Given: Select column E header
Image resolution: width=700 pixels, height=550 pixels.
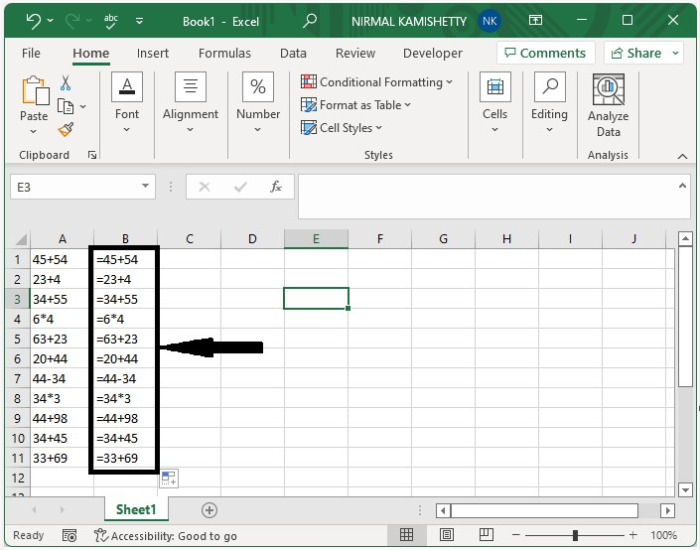Looking at the screenshot, I should [316, 239].
